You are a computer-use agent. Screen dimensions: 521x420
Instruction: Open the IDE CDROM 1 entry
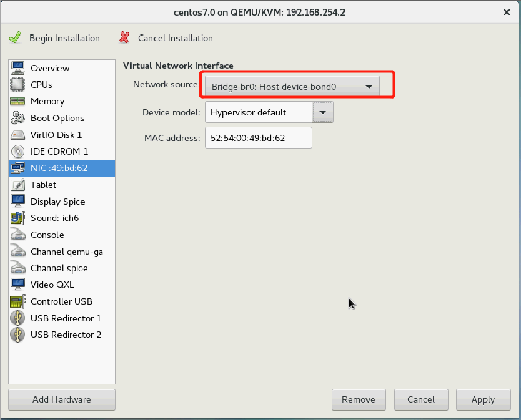[62, 152]
